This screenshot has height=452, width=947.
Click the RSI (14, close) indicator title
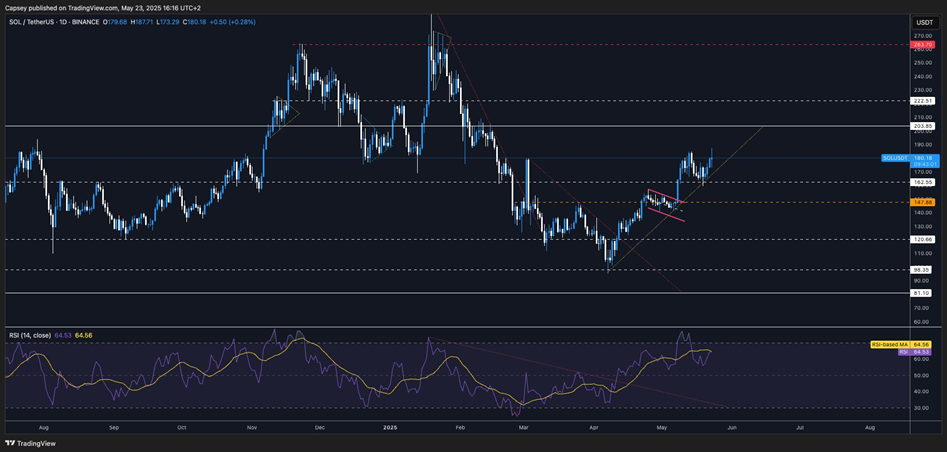29,335
